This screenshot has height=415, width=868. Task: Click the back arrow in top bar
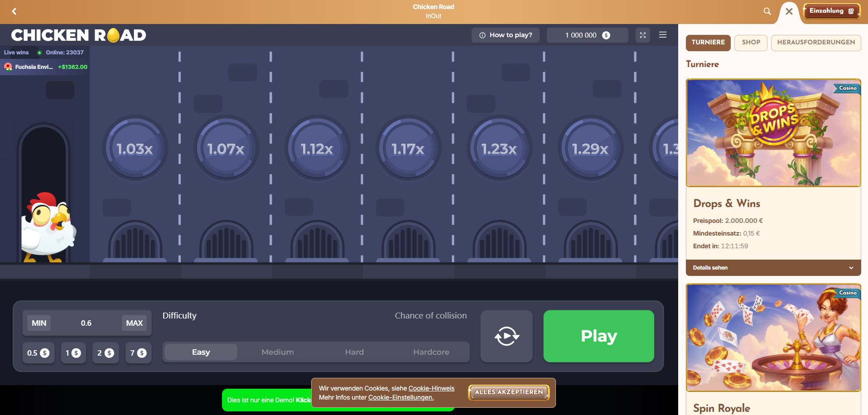tap(14, 11)
